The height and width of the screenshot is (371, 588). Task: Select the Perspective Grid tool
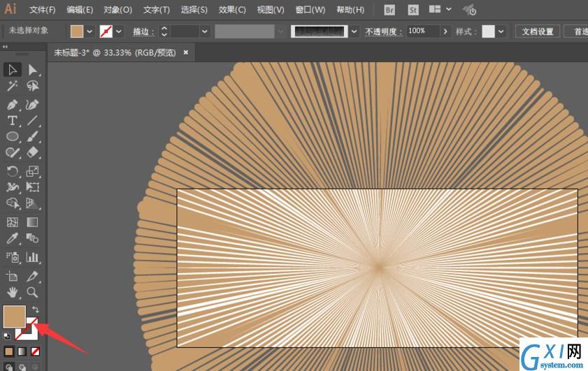[x=33, y=203]
